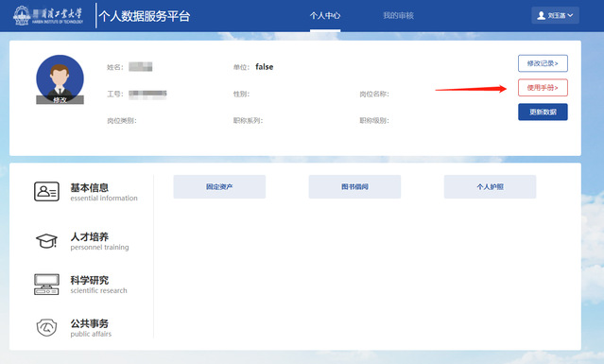Click the profile avatar picture

pyautogui.click(x=60, y=79)
